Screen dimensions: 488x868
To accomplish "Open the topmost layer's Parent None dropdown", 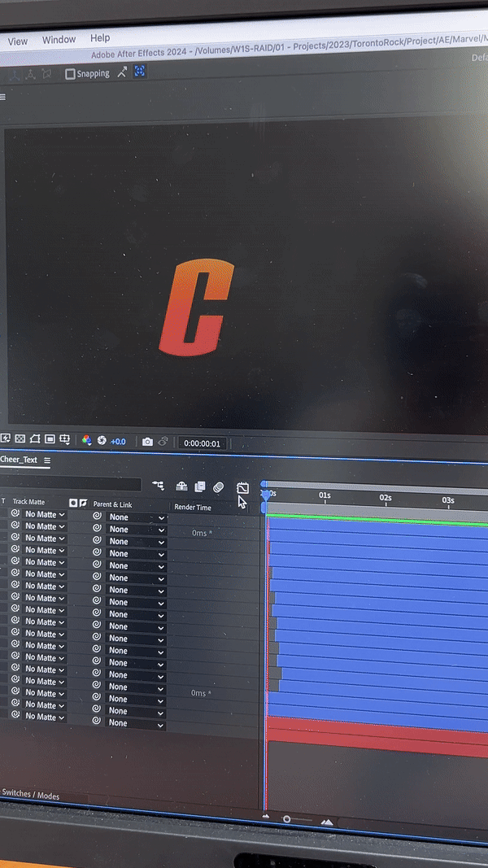I will coord(137,517).
